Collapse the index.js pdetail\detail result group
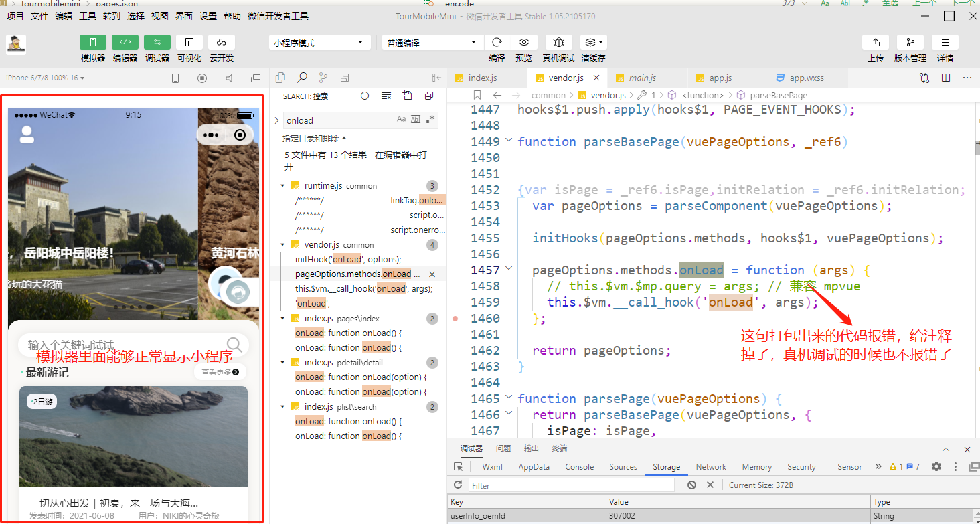Viewport: 980px width, 524px height. point(283,363)
